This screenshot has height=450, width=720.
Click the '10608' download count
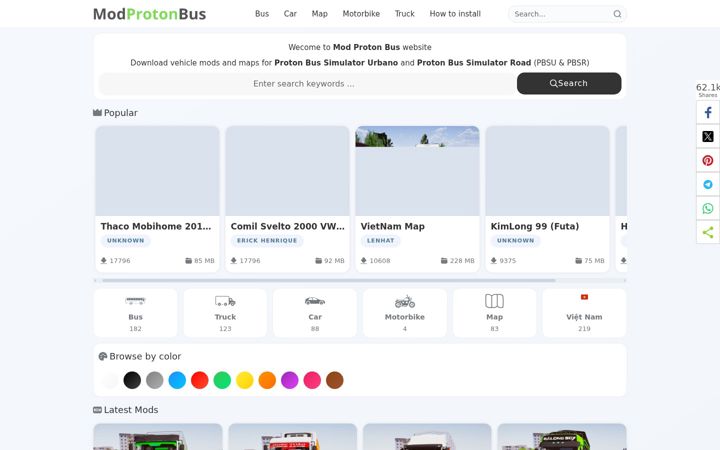tap(380, 261)
